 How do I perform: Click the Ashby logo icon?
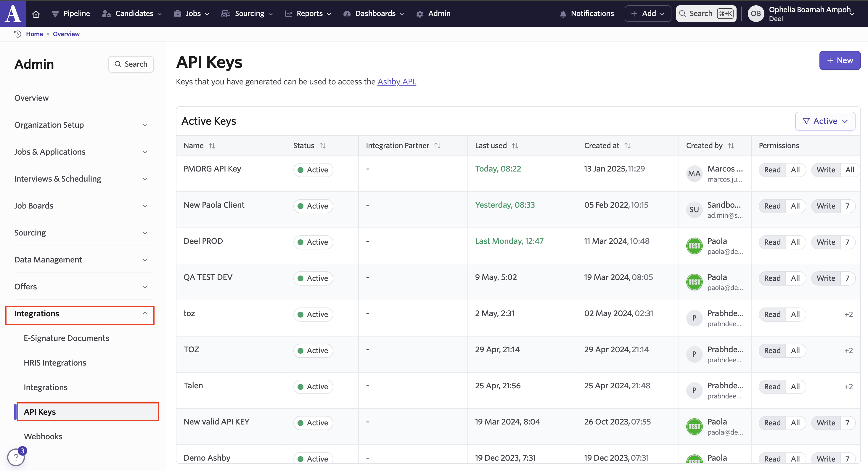[13, 13]
